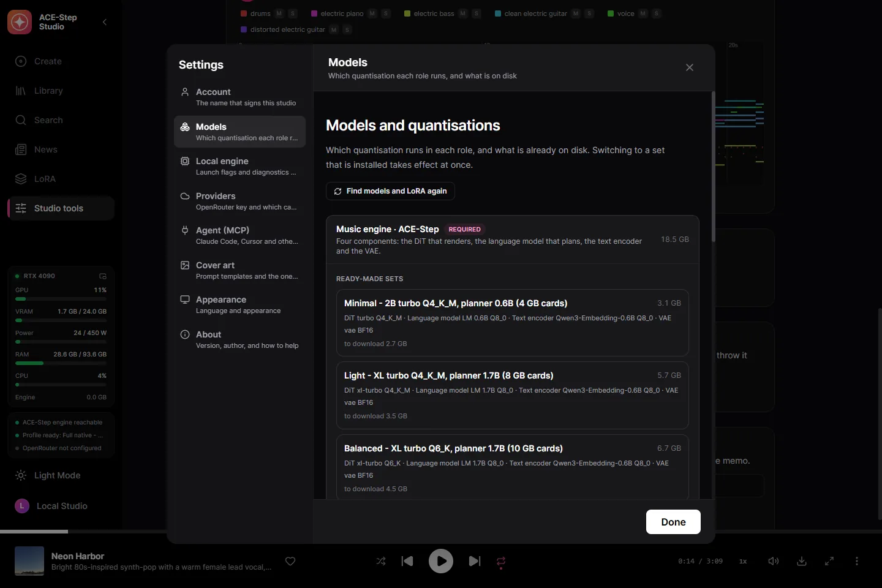
Task: Expand the player to fullscreen
Action: (829, 561)
